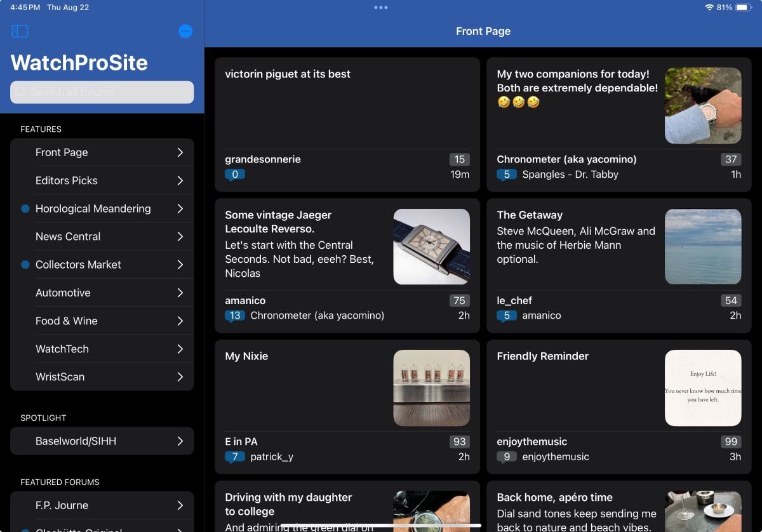Open Editors Picks forum
This screenshot has width=762, height=532.
point(102,180)
